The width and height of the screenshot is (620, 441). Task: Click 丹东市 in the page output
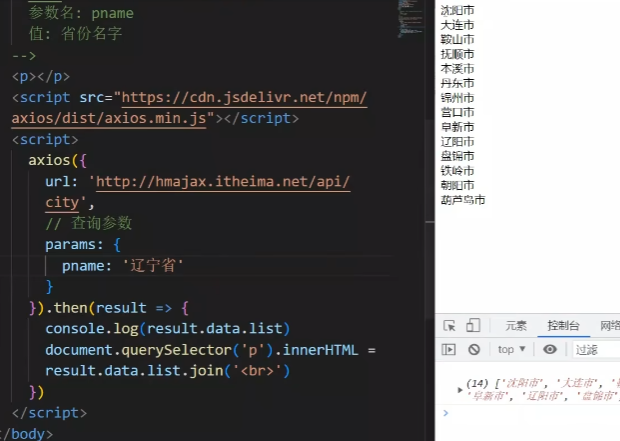(457, 83)
